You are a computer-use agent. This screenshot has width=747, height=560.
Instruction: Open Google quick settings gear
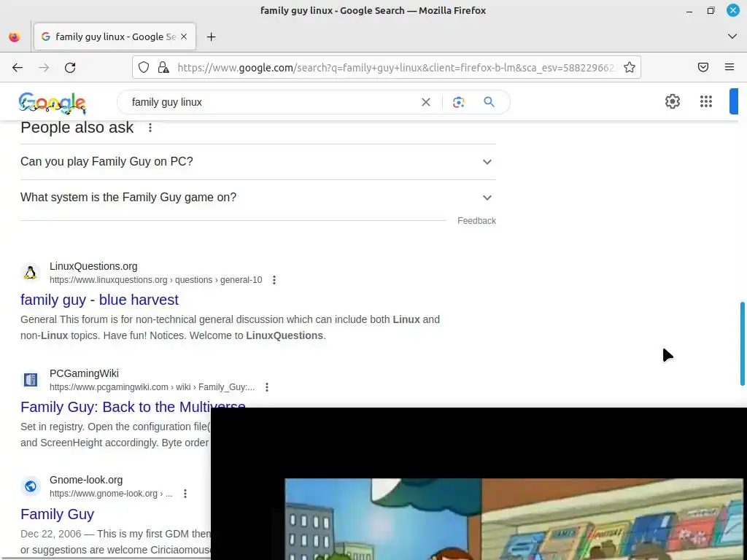tap(672, 101)
